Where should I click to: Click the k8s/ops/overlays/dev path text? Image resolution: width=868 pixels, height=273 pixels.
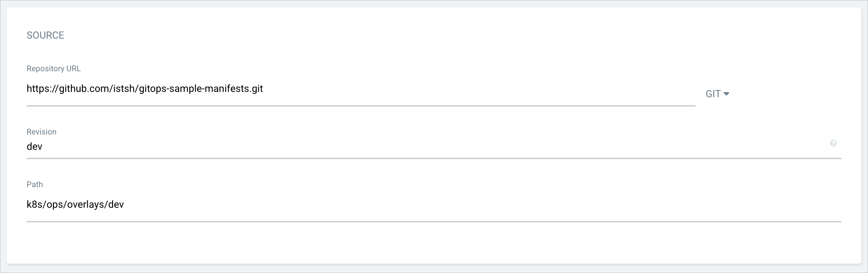point(75,204)
